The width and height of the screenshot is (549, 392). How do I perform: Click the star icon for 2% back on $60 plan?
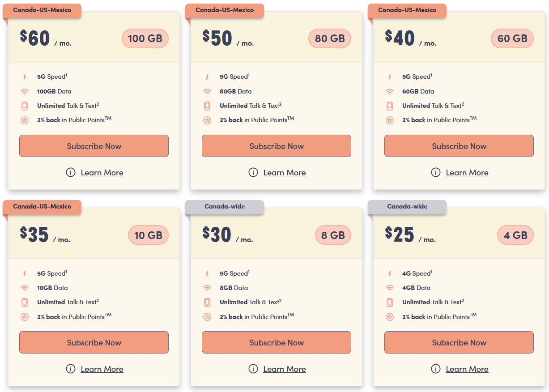(25, 120)
